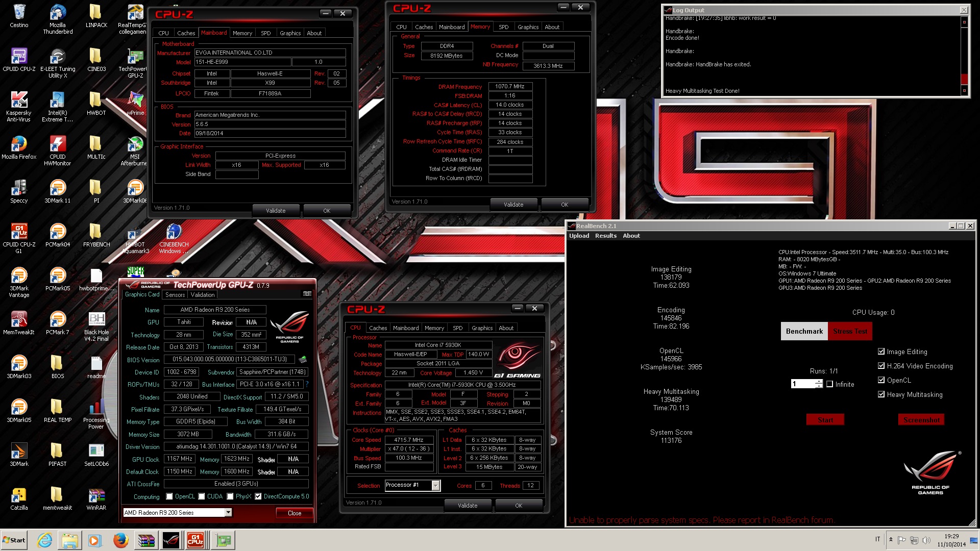Viewport: 980px width, 551px height.
Task: Open Validation tab in GPU-Z
Action: pos(203,295)
